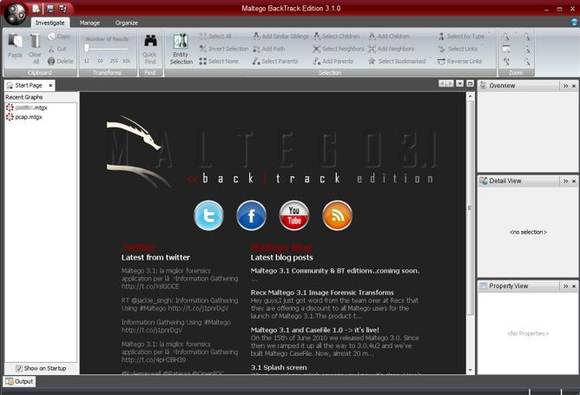Screen dimensions: 580x395
Task: Click the Twitter bird icon
Action: point(209,215)
